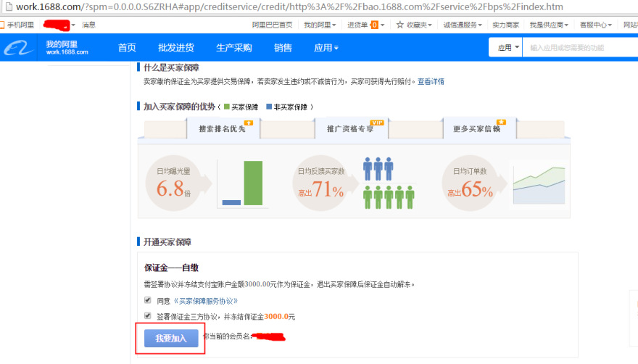
Task: Open 《买家保障服务协议》 link
Action: 205,301
